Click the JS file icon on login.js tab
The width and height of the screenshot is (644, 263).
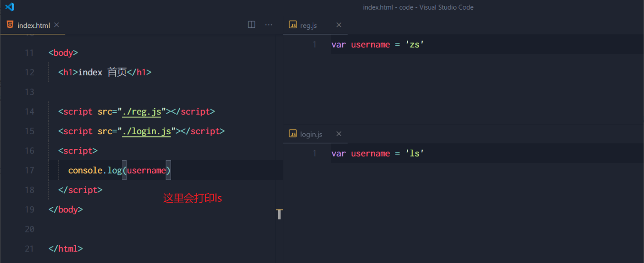tap(293, 134)
